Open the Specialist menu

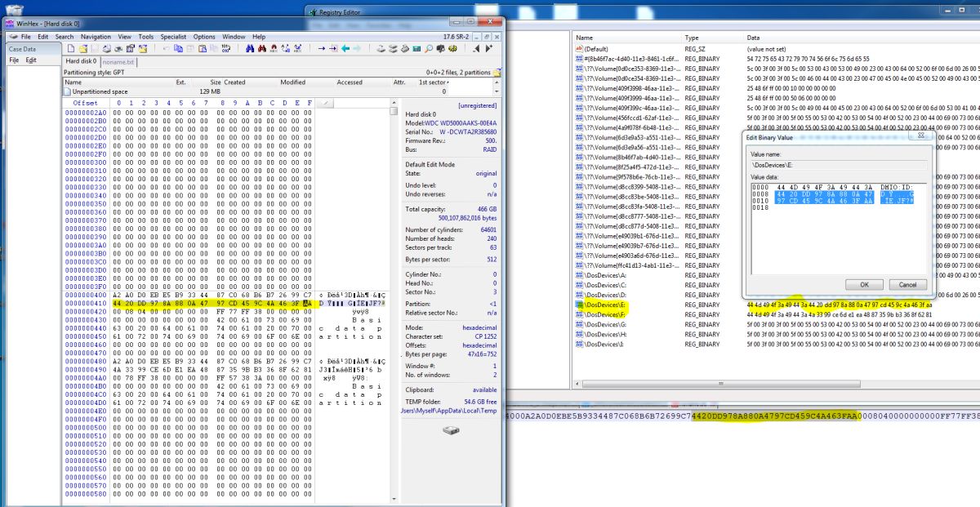click(173, 37)
